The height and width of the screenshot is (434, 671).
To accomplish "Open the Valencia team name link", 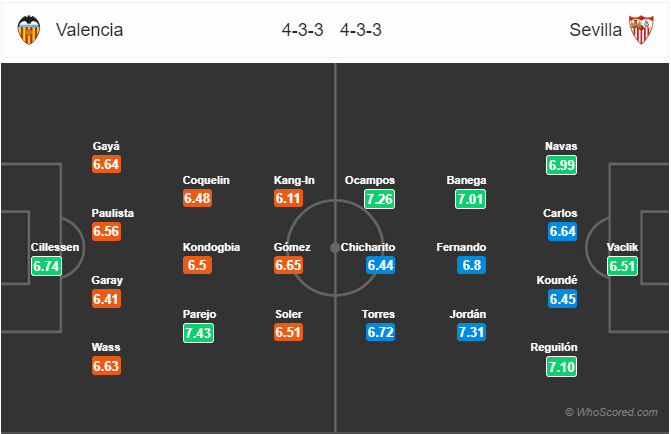I will click(89, 30).
